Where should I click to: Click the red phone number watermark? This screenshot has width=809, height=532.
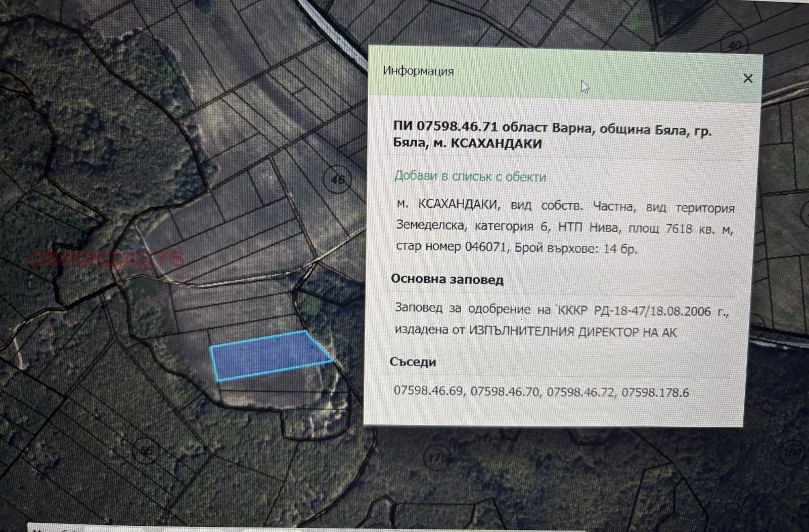click(106, 258)
